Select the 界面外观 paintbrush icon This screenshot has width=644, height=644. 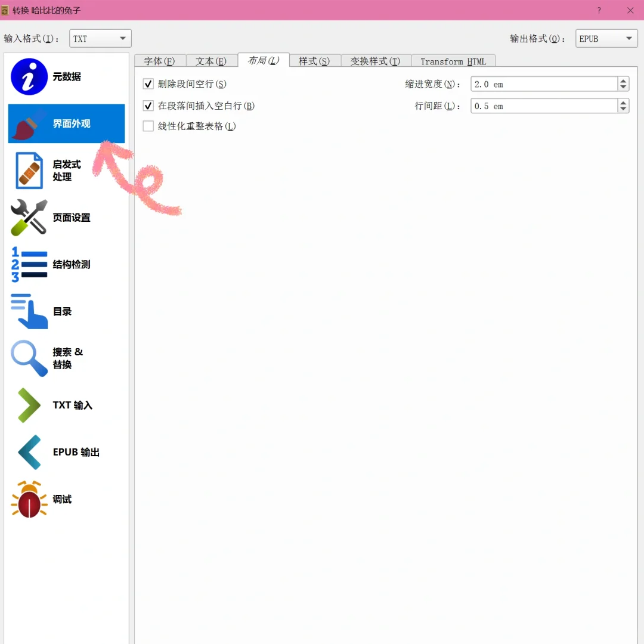[29, 124]
